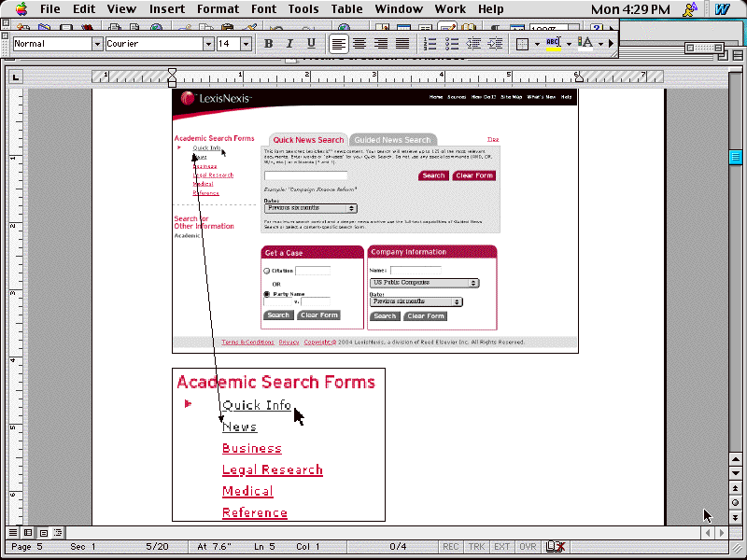Viewport: 747px width, 560px height.
Task: Open the Help menu
Action: pos(491,9)
